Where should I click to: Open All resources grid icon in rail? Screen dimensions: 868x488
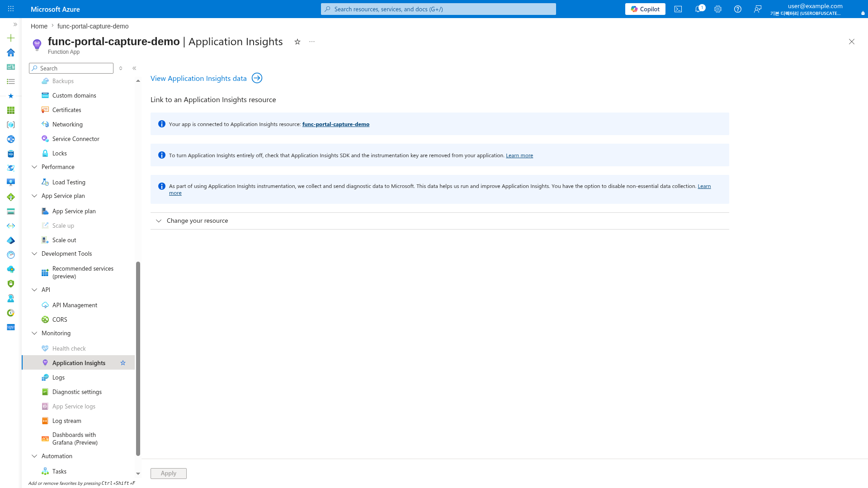click(x=11, y=110)
